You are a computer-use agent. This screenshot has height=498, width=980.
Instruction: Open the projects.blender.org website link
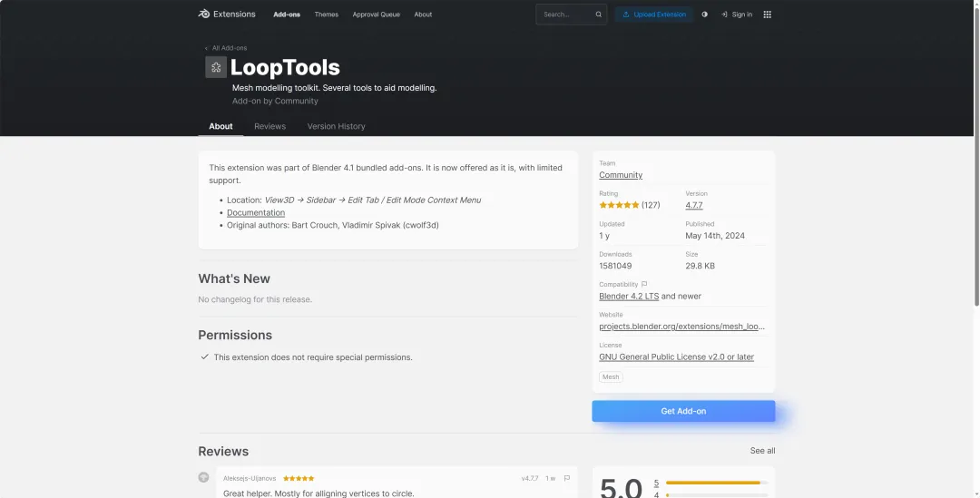point(681,327)
